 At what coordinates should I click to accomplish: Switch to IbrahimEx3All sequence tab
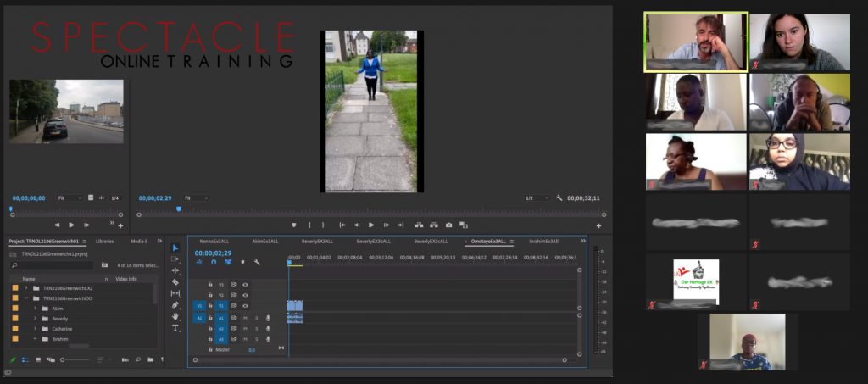click(x=543, y=242)
